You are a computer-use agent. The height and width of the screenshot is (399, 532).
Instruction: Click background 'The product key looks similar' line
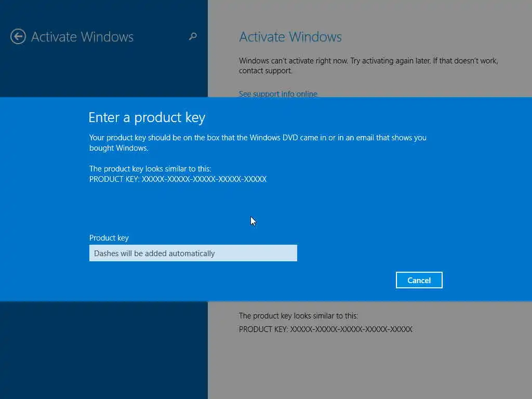coord(298,316)
